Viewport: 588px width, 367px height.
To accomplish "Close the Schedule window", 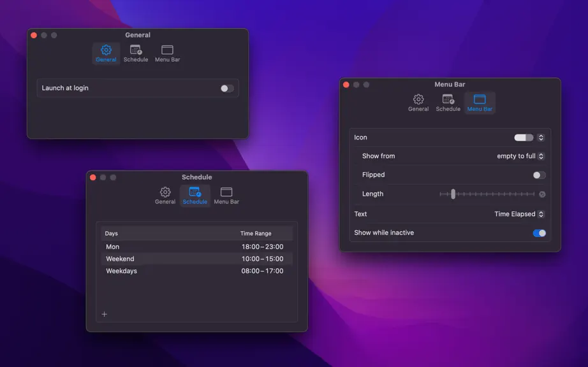I will 93,178.
